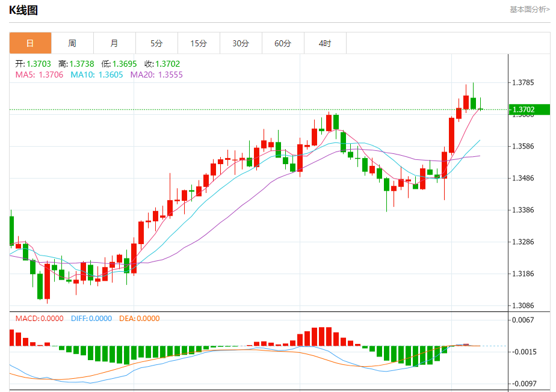Click the 1.3186 price axis label
The height and width of the screenshot is (392, 556).
523,274
